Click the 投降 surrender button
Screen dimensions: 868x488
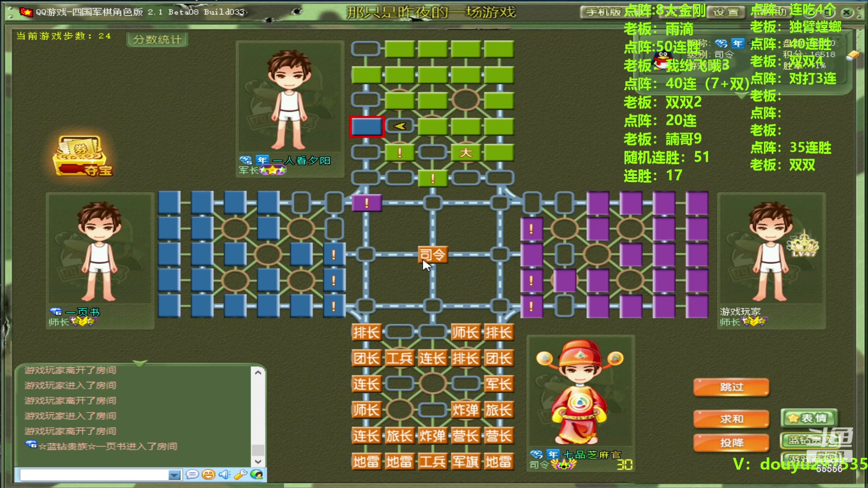pyautogui.click(x=731, y=443)
